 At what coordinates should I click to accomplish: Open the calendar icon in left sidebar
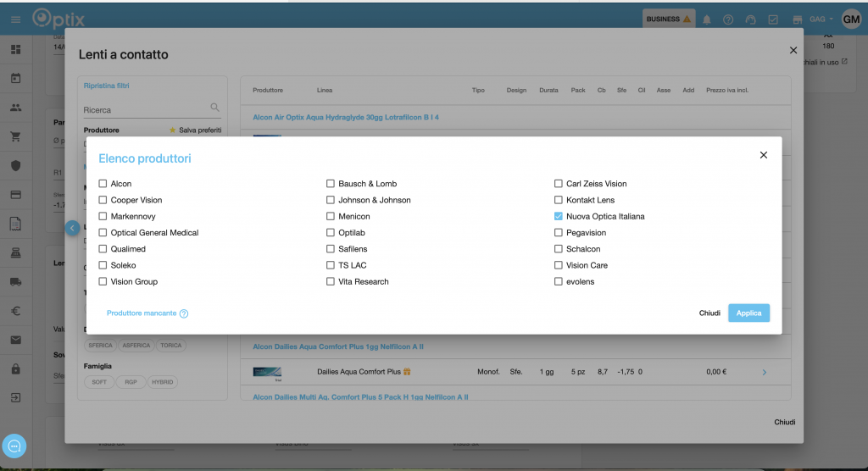(15, 78)
